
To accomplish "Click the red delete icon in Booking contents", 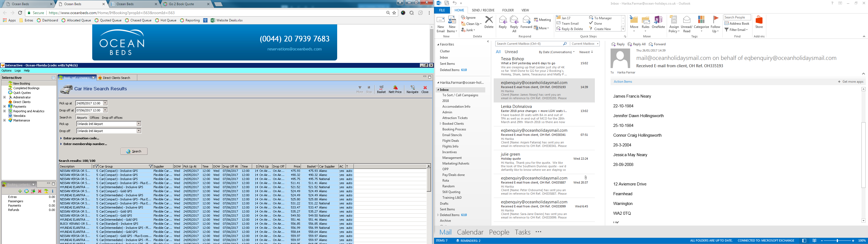I will (40, 191).
